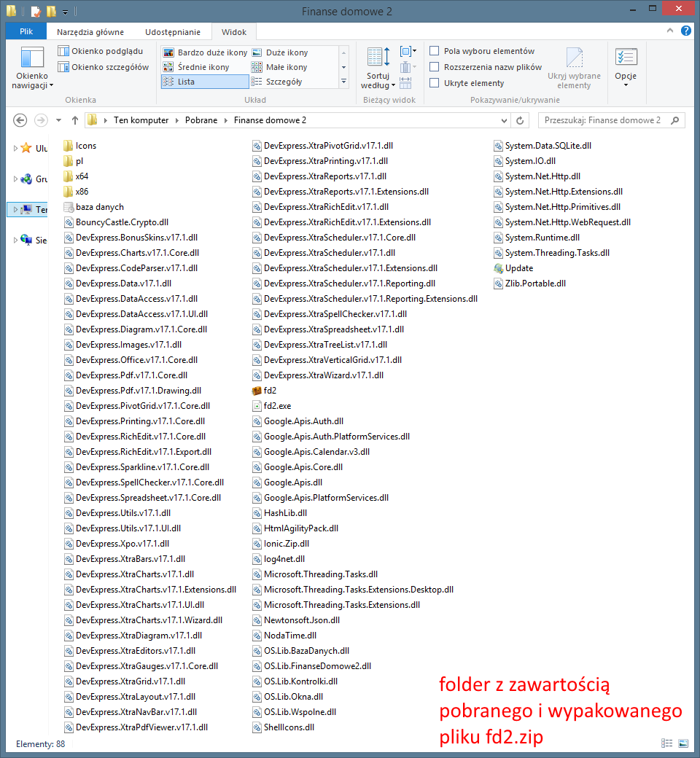700x758 pixels.
Task: Select the Update application file
Action: (x=518, y=268)
